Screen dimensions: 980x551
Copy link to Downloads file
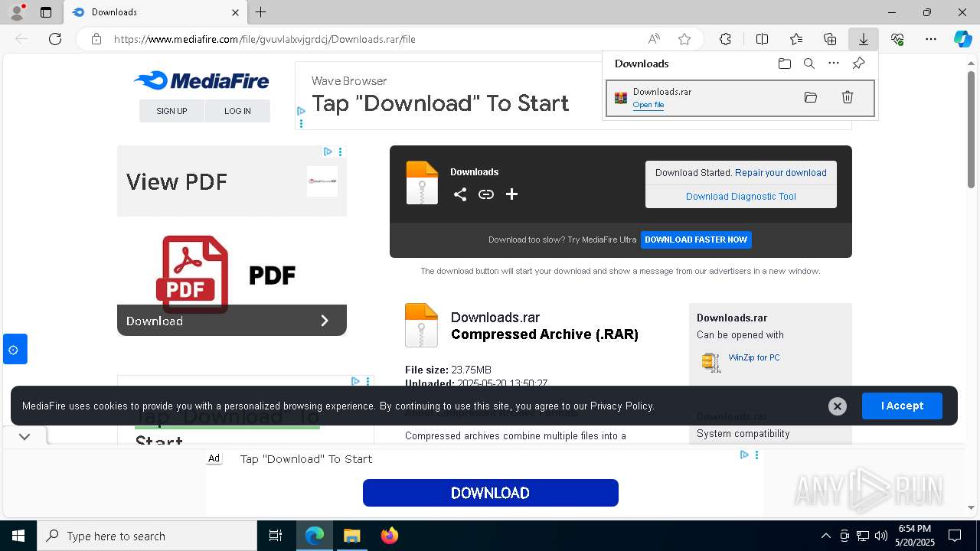pos(486,194)
